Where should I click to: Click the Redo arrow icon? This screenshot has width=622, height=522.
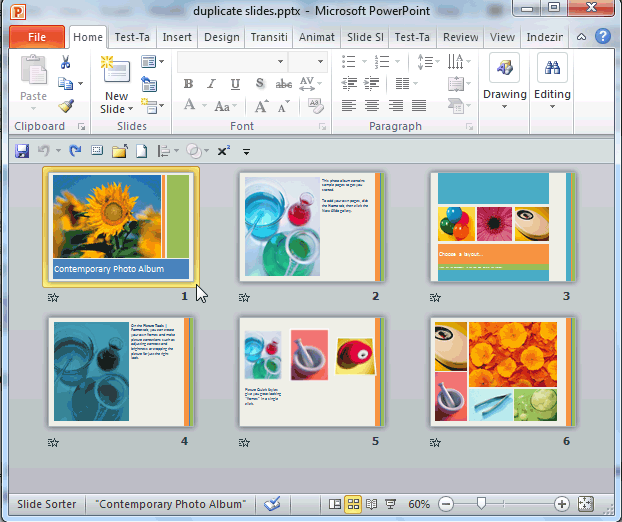[x=75, y=151]
